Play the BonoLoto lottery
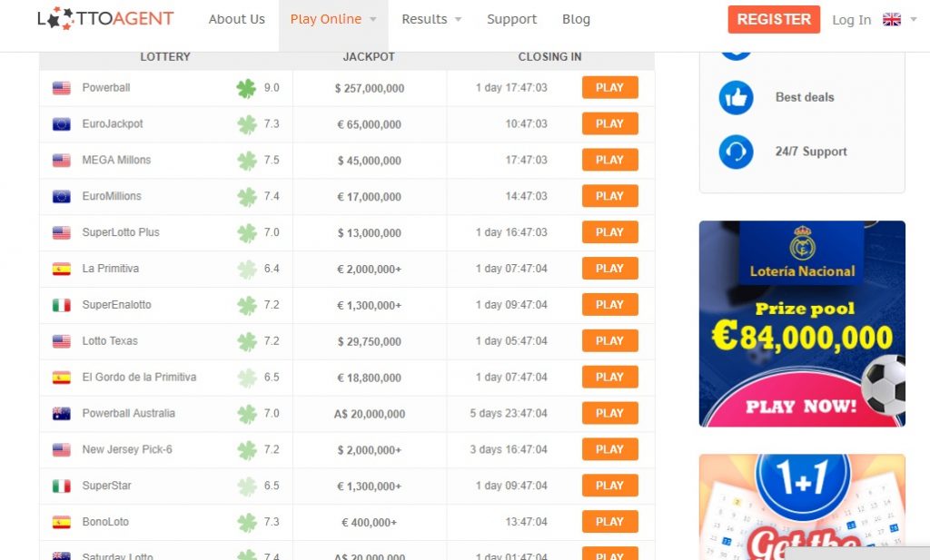This screenshot has width=930, height=560. pyautogui.click(x=609, y=521)
